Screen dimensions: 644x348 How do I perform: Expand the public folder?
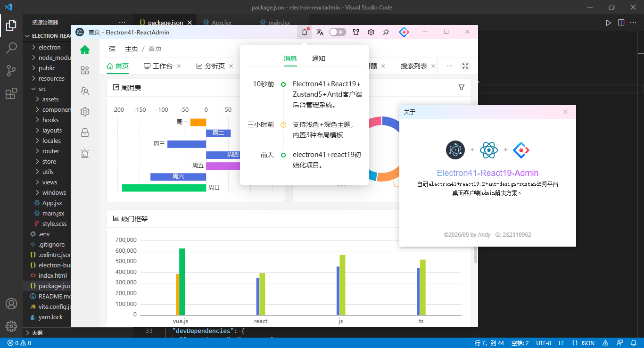pyautogui.click(x=47, y=68)
